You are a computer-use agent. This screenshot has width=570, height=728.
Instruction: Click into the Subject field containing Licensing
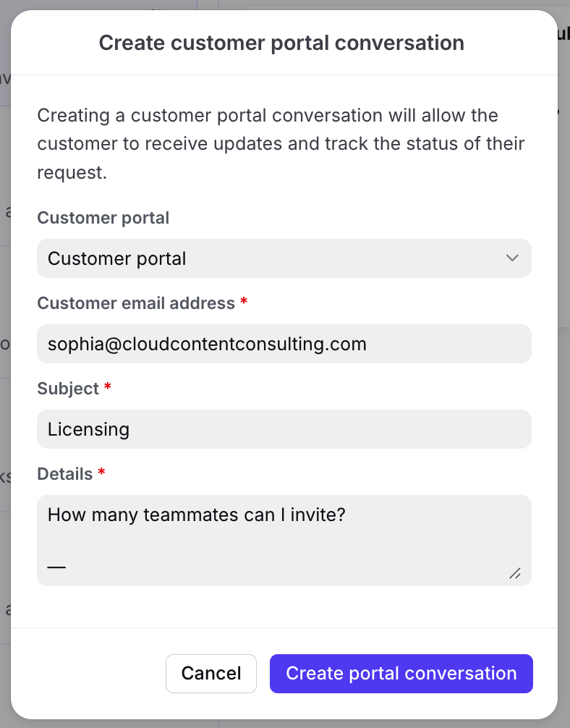coord(284,429)
